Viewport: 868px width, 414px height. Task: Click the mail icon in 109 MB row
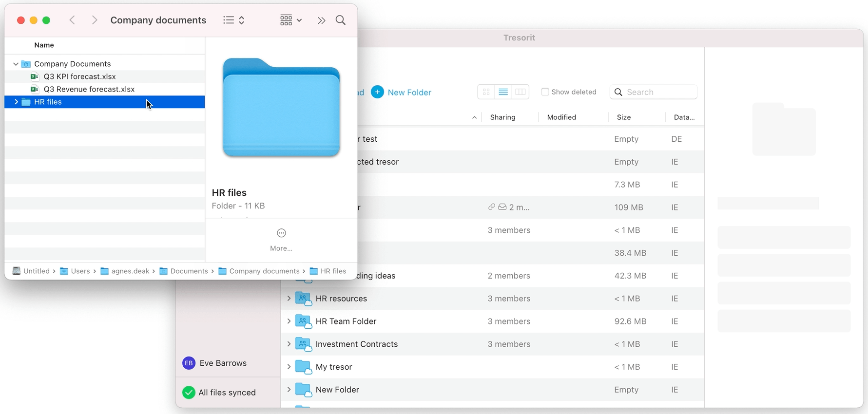tap(502, 207)
